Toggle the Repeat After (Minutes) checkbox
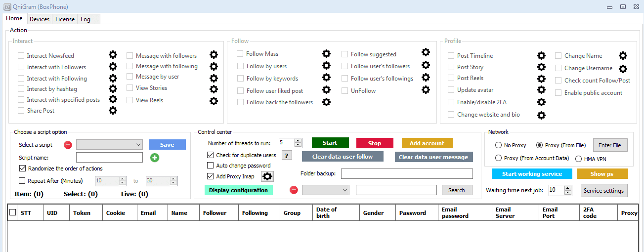The image size is (644, 252). coord(22,181)
